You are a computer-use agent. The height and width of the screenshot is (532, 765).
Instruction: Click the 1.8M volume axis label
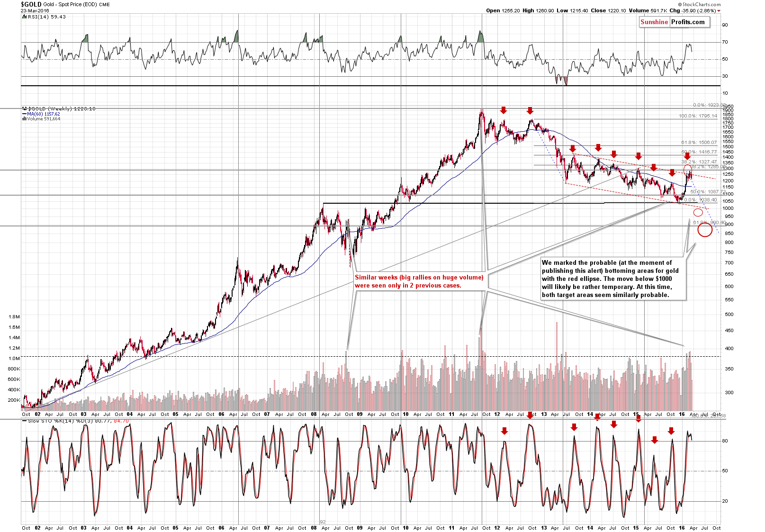(x=14, y=316)
